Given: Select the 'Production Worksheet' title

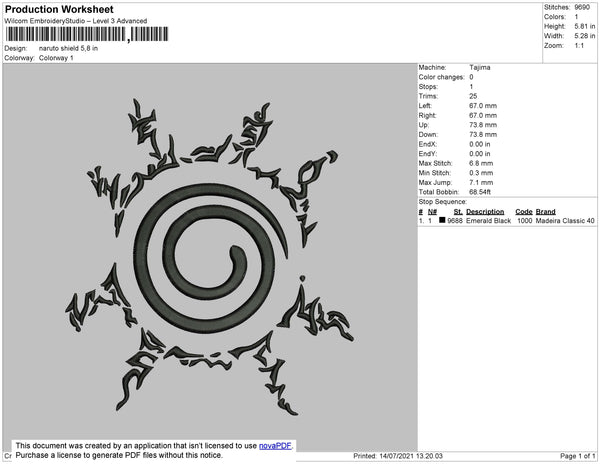Looking at the screenshot, I should pos(59,10).
